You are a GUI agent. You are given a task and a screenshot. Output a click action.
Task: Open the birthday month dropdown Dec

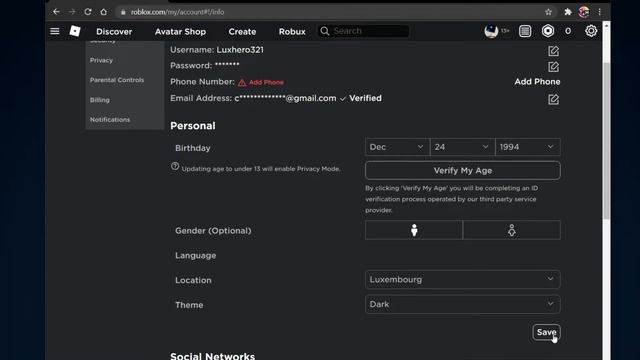(x=397, y=147)
